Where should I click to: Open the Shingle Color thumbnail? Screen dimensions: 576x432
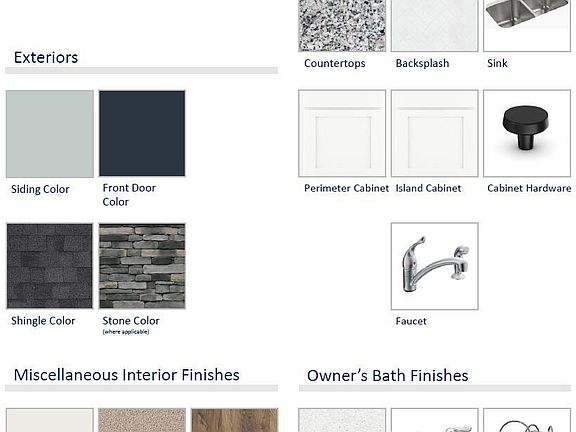pyautogui.click(x=50, y=266)
